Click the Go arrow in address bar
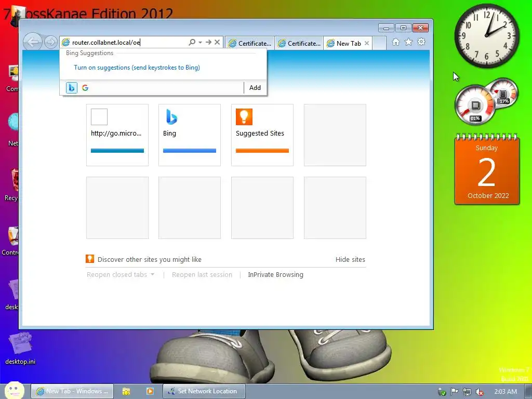 click(208, 42)
